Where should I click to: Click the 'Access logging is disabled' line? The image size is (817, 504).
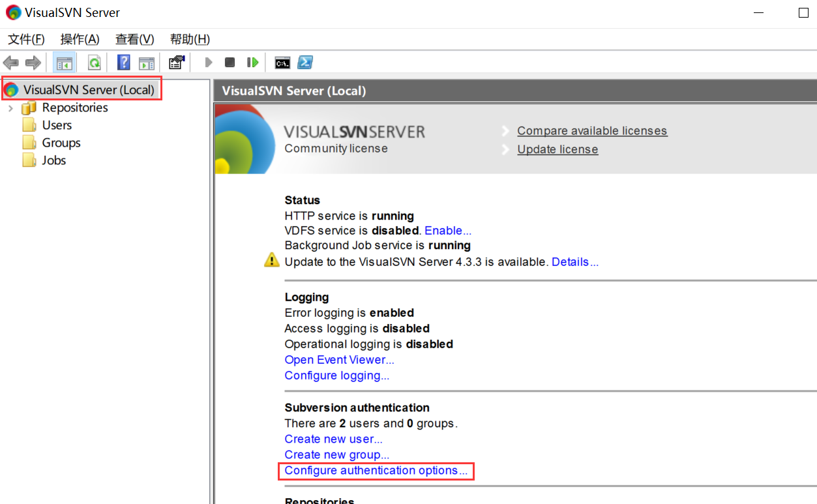(x=357, y=329)
